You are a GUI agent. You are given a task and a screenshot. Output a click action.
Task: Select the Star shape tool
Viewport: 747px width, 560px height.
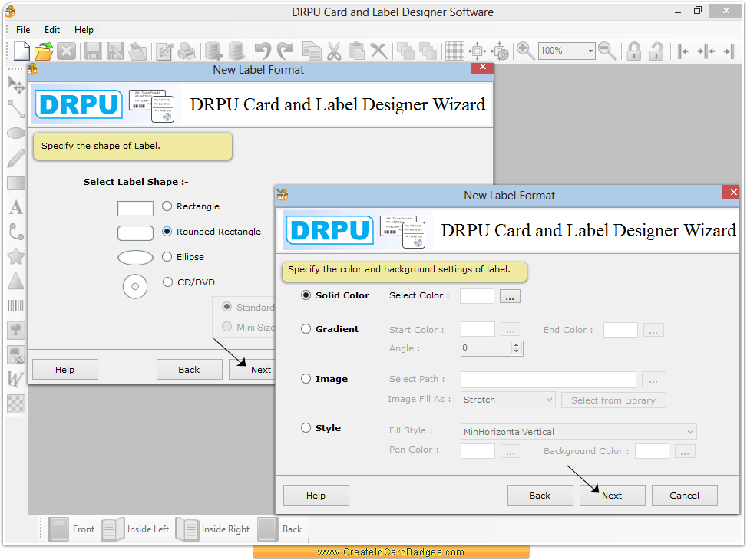pyautogui.click(x=16, y=257)
